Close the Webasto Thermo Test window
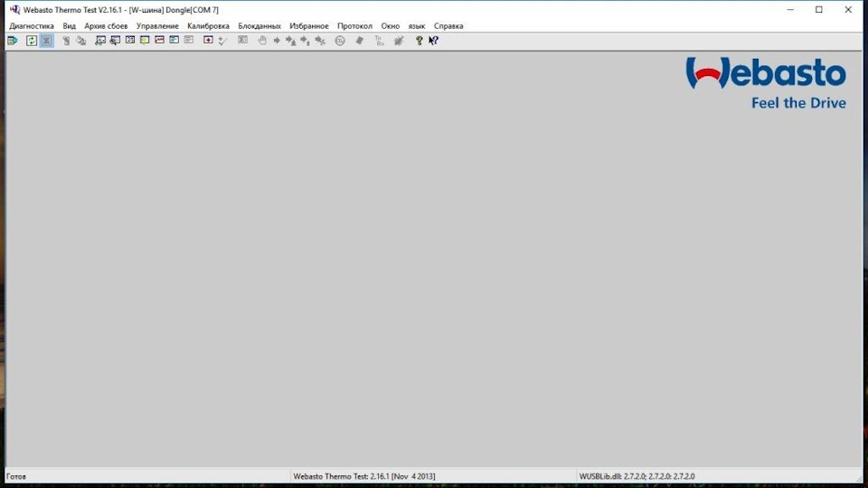This screenshot has width=868, height=488. 848,9
